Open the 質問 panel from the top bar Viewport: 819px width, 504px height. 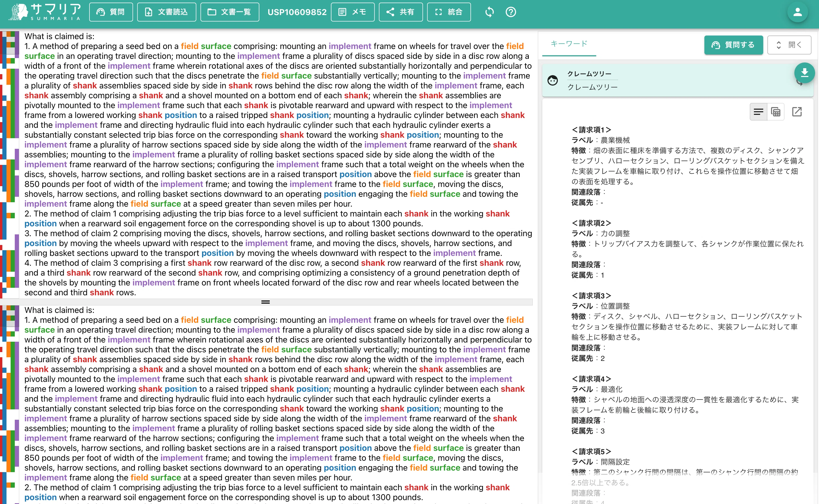pos(111,12)
